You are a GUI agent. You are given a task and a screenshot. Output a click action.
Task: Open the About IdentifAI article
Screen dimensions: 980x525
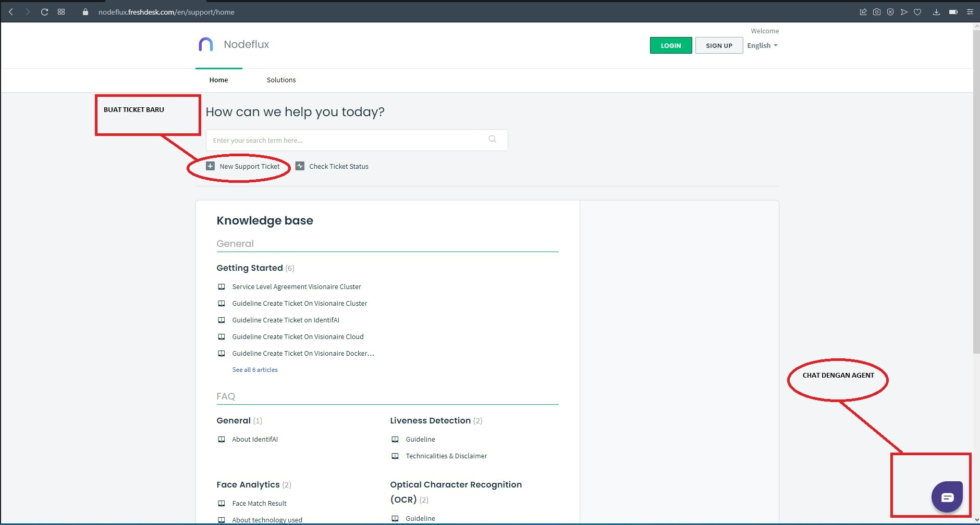click(x=255, y=440)
